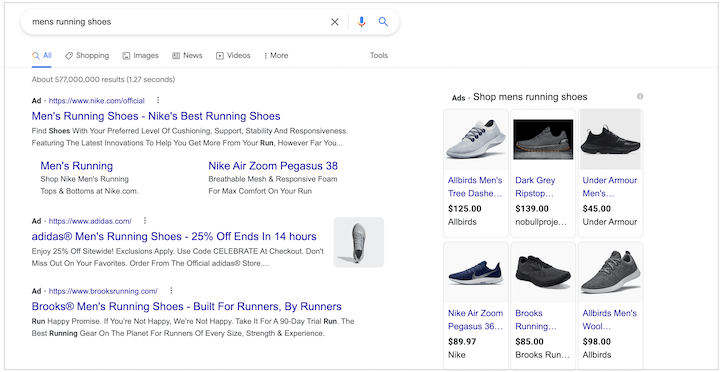The height and width of the screenshot is (372, 720).
Task: Open Allbirds Men's Wool product link
Action: click(x=610, y=320)
